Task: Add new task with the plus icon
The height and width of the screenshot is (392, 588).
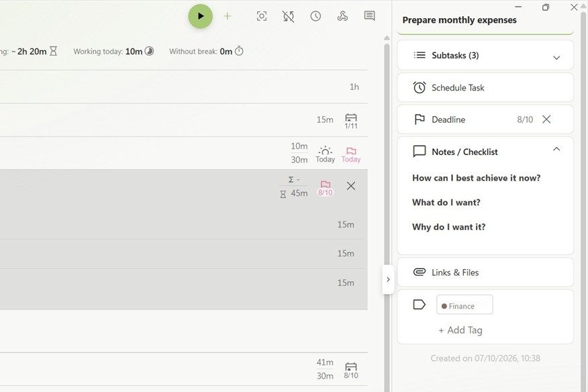Action: (x=228, y=16)
